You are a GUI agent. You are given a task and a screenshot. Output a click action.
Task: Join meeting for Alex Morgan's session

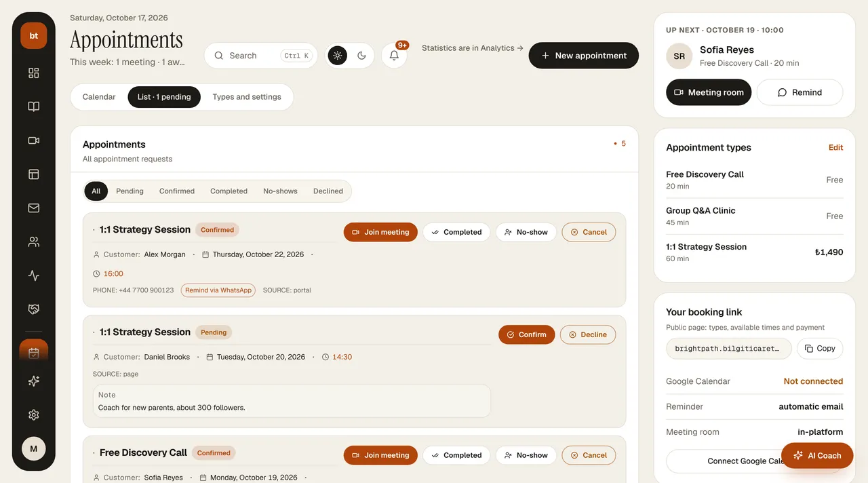(x=380, y=232)
